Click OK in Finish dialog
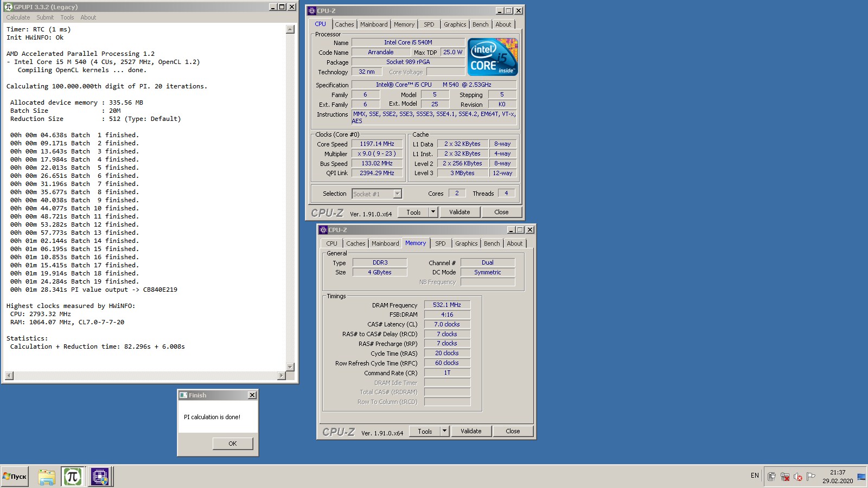 pos(232,443)
